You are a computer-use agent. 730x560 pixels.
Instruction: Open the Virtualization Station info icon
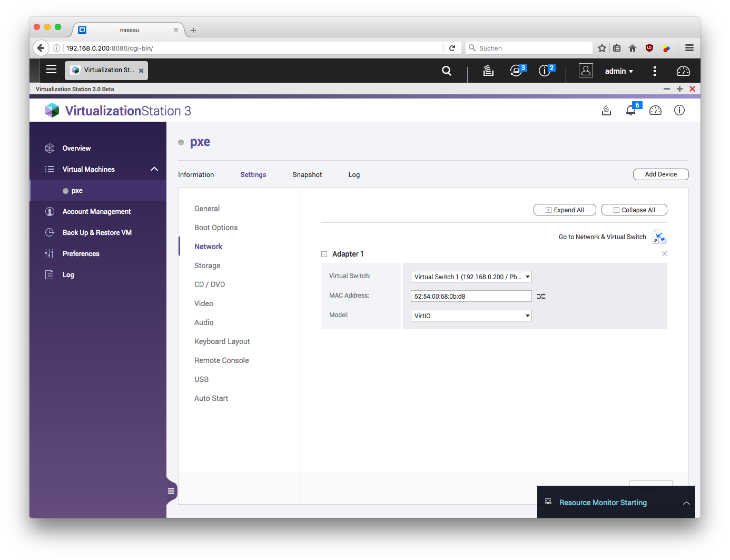click(x=679, y=110)
